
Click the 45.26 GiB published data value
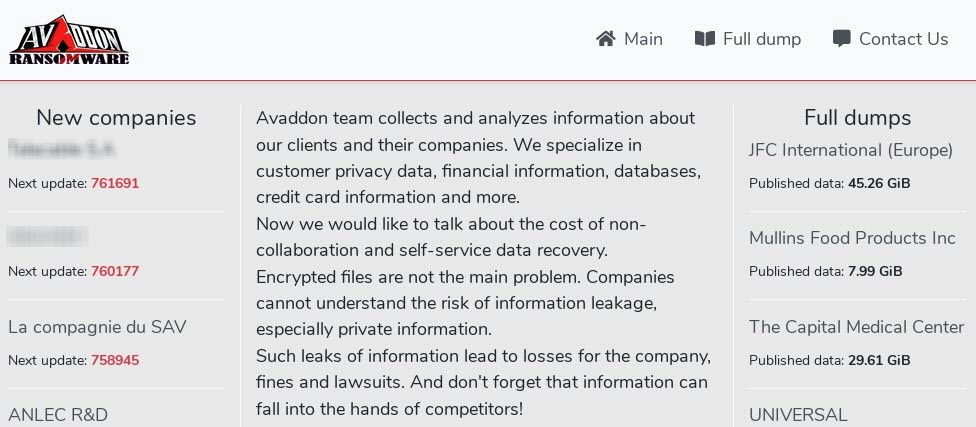[x=879, y=183]
